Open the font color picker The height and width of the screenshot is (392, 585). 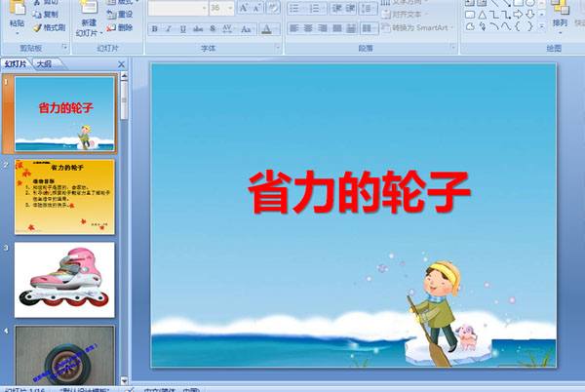click(x=268, y=29)
